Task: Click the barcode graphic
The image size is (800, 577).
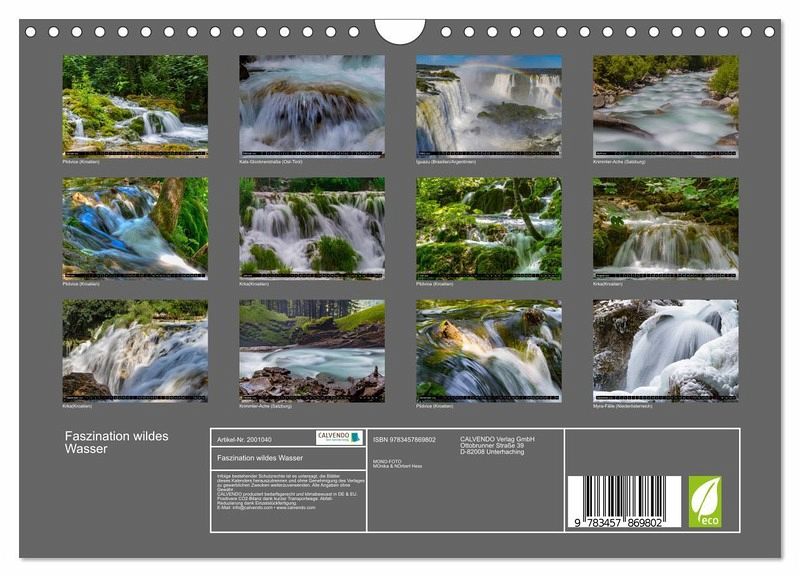Action: 625,498
